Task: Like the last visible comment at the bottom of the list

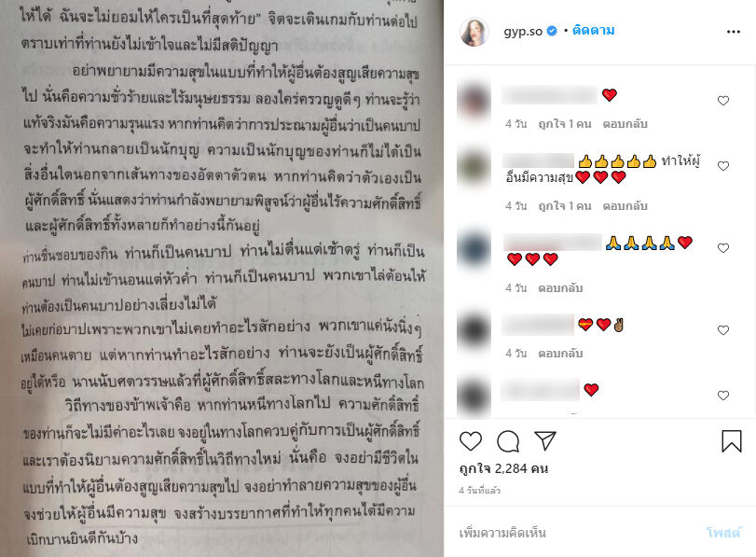Action: coord(722,396)
